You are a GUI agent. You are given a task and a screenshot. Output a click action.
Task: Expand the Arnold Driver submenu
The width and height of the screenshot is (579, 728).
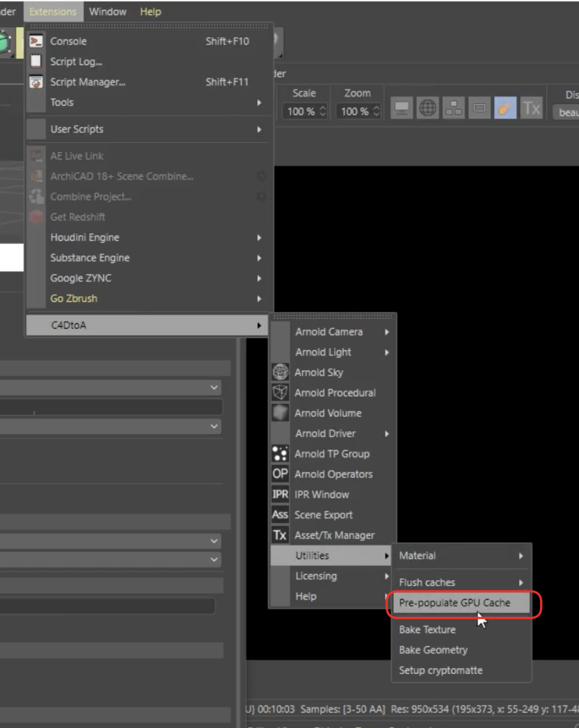[x=332, y=434]
